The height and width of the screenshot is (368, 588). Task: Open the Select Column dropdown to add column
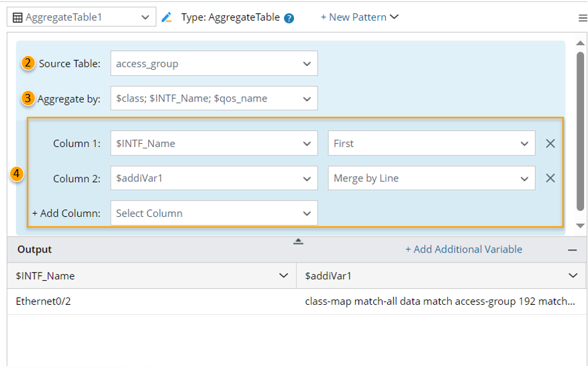click(213, 214)
